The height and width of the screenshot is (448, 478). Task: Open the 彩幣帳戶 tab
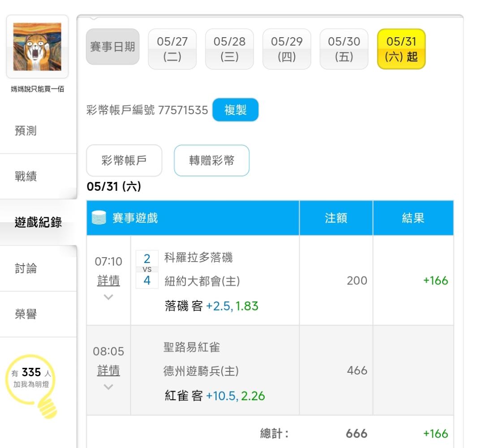point(124,160)
